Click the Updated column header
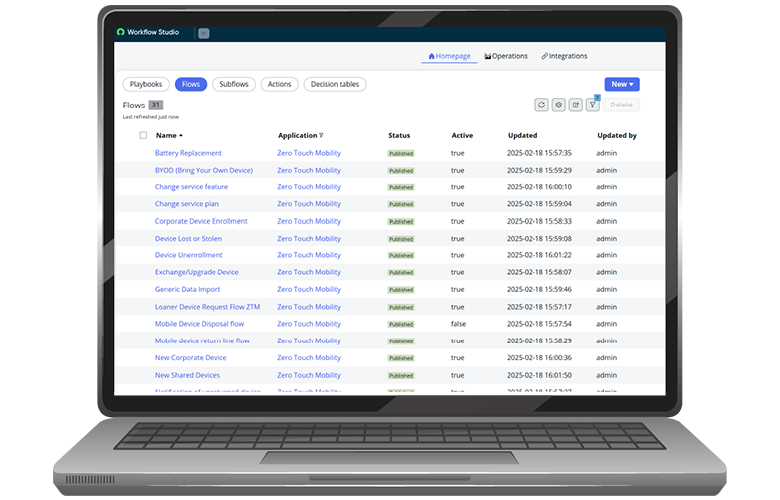Image resolution: width=780 pixels, height=500 pixels. [x=522, y=135]
